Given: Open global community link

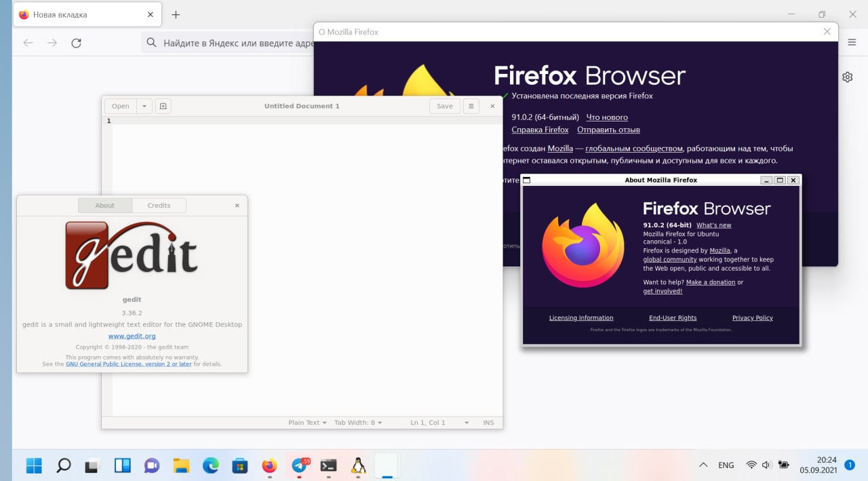Looking at the screenshot, I should (670, 259).
